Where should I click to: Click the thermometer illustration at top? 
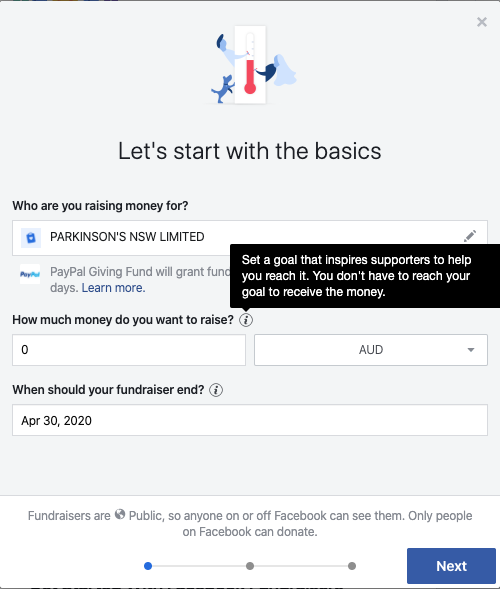click(251, 65)
